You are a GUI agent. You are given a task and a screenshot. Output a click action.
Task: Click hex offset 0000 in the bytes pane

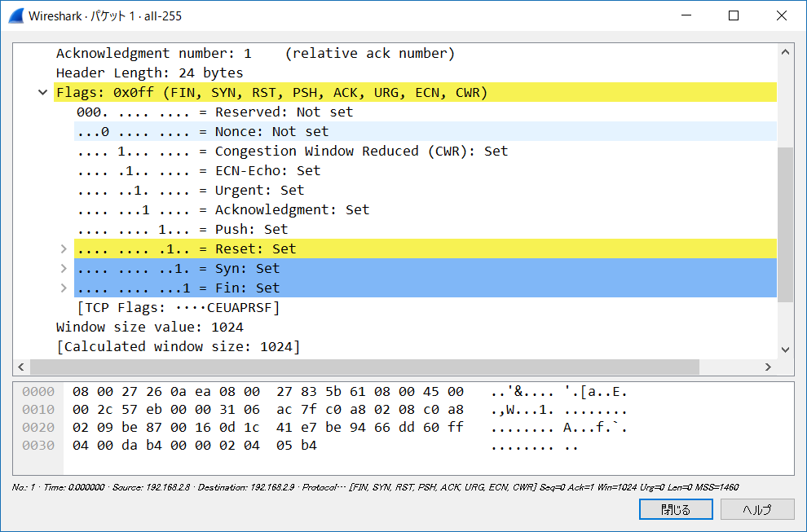[x=38, y=392]
